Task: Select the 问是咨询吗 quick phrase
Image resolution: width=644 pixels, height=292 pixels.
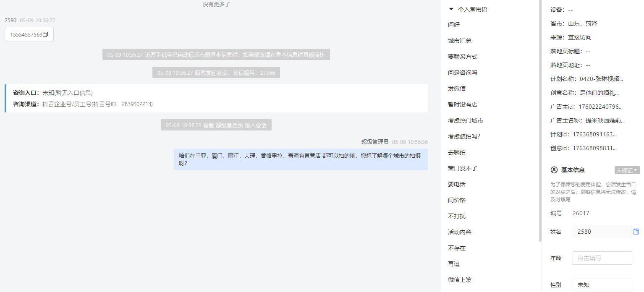Action: point(463,73)
